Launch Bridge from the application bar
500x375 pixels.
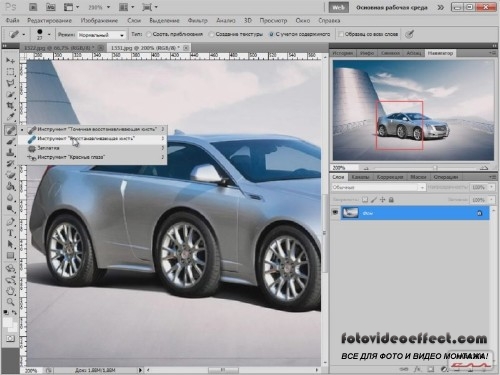(x=33, y=7)
